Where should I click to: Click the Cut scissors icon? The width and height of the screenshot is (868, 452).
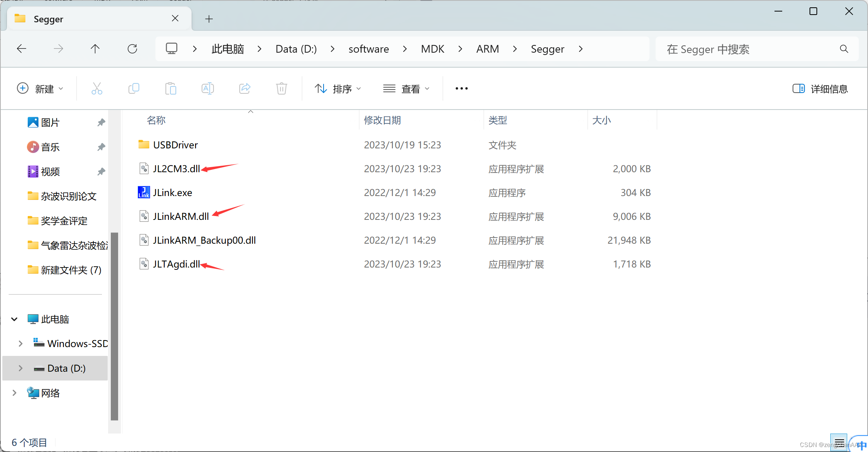[97, 88]
